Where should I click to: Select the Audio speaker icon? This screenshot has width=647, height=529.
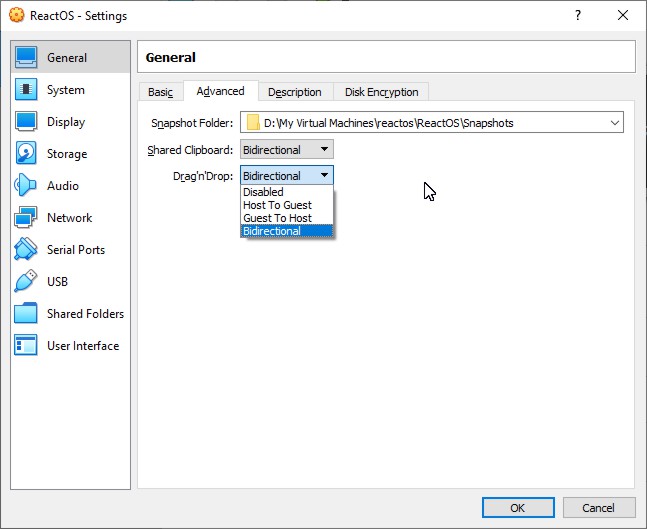26,185
